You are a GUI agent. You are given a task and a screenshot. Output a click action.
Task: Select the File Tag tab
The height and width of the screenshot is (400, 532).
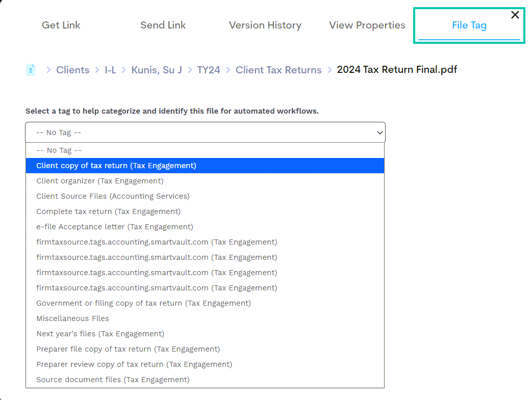tap(469, 25)
